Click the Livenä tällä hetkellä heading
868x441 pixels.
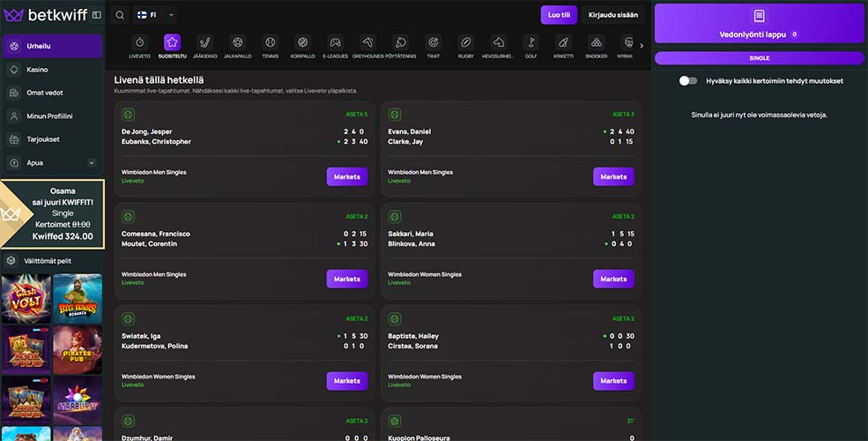pyautogui.click(x=159, y=80)
